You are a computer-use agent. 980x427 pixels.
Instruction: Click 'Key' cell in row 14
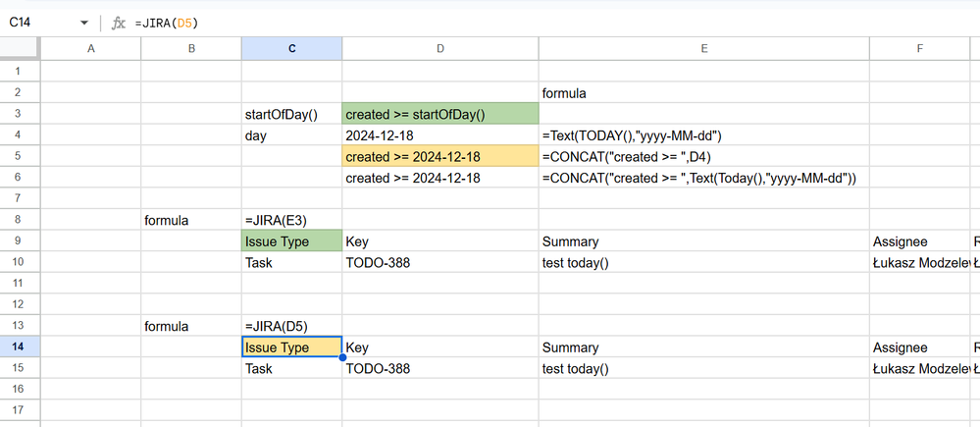(440, 347)
